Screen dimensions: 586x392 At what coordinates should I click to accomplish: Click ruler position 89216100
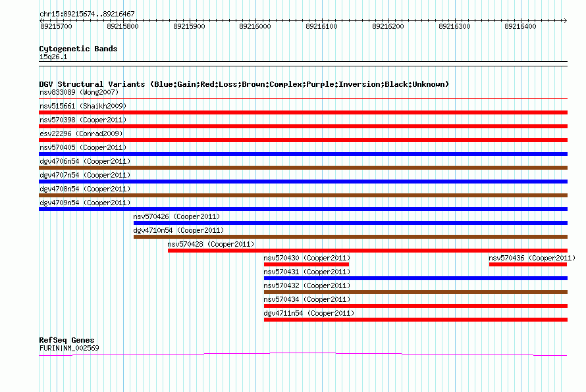321,26
